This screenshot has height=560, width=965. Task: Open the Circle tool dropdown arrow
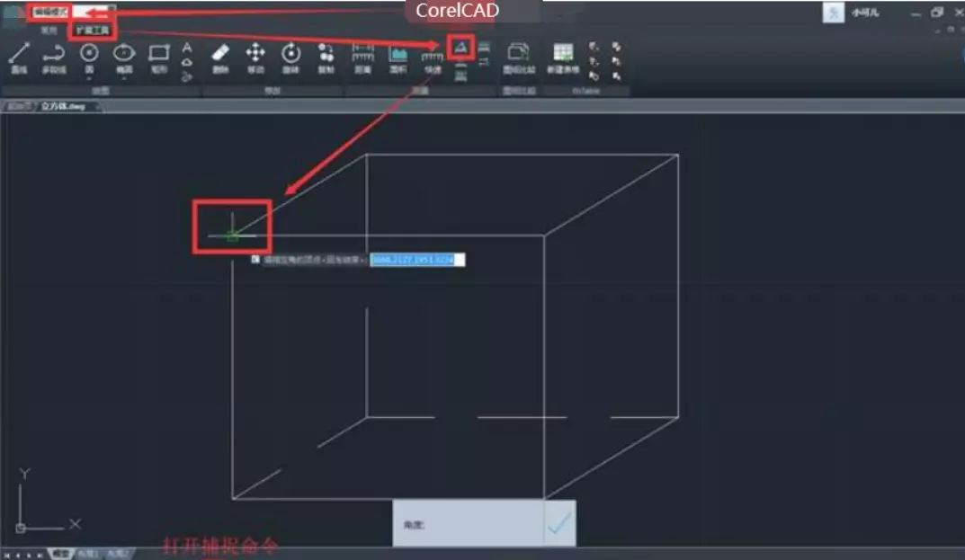89,78
